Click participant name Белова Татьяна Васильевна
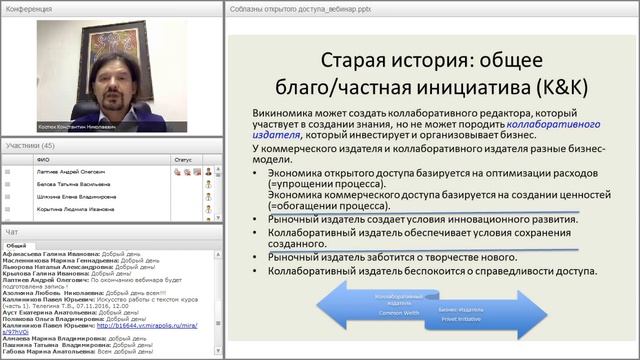640x360 pixels. coord(73,184)
